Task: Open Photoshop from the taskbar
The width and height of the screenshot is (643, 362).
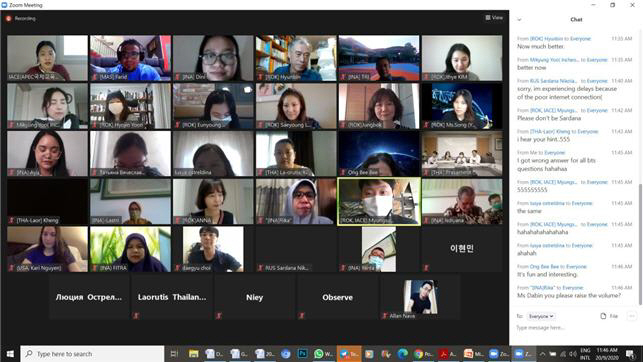Action: pos(303,353)
